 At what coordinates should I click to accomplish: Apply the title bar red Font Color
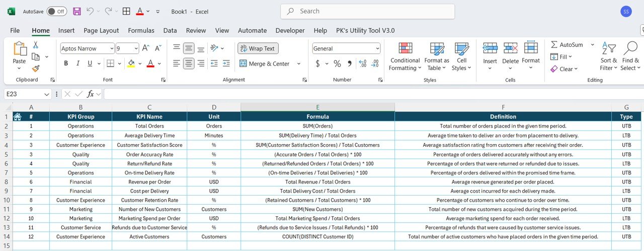[140, 11]
